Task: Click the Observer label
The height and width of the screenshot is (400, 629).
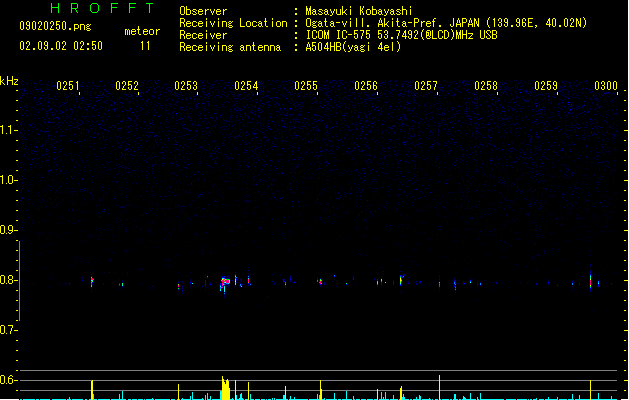Action: pyautogui.click(x=203, y=11)
